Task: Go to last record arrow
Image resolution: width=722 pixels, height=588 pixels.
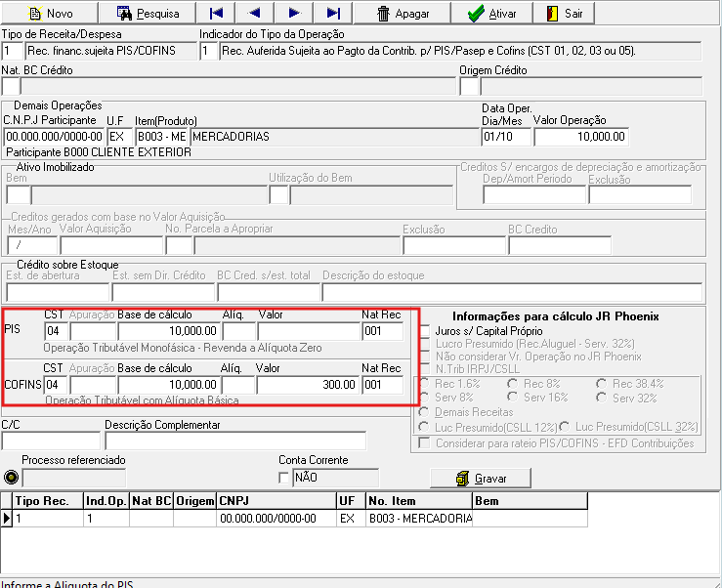Action: (333, 13)
